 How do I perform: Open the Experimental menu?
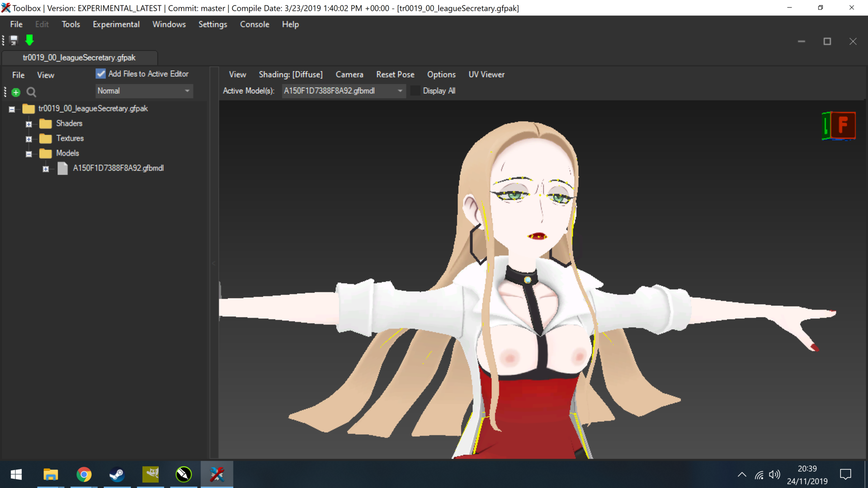(116, 24)
